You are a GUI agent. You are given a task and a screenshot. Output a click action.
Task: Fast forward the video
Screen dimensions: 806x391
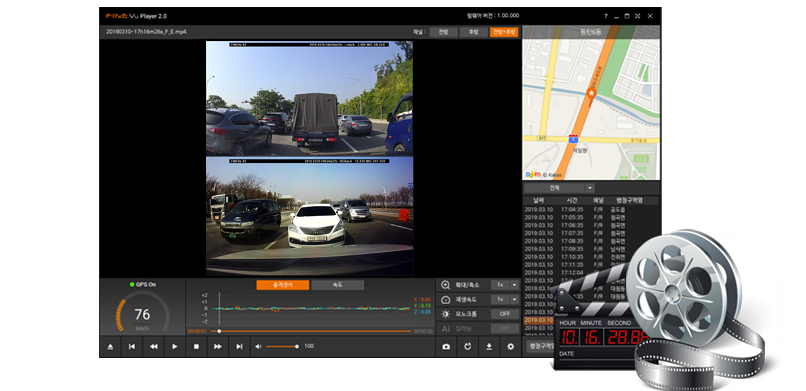[x=217, y=347]
